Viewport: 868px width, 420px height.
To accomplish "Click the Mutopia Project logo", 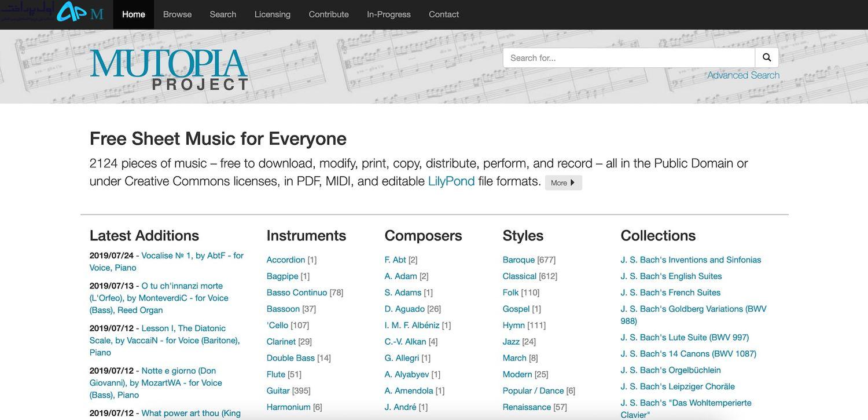I will (x=169, y=70).
